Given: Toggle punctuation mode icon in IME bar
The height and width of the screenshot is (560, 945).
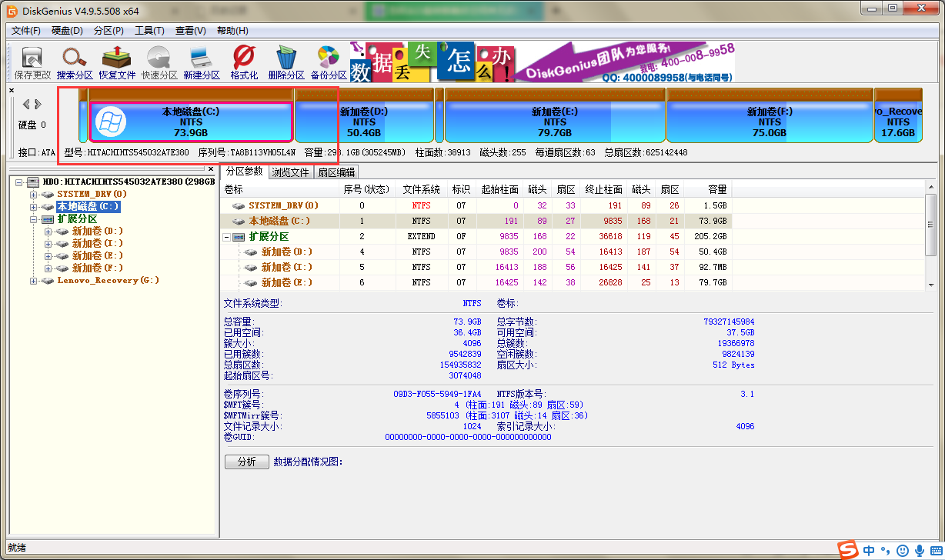Looking at the screenshot, I should [x=885, y=551].
